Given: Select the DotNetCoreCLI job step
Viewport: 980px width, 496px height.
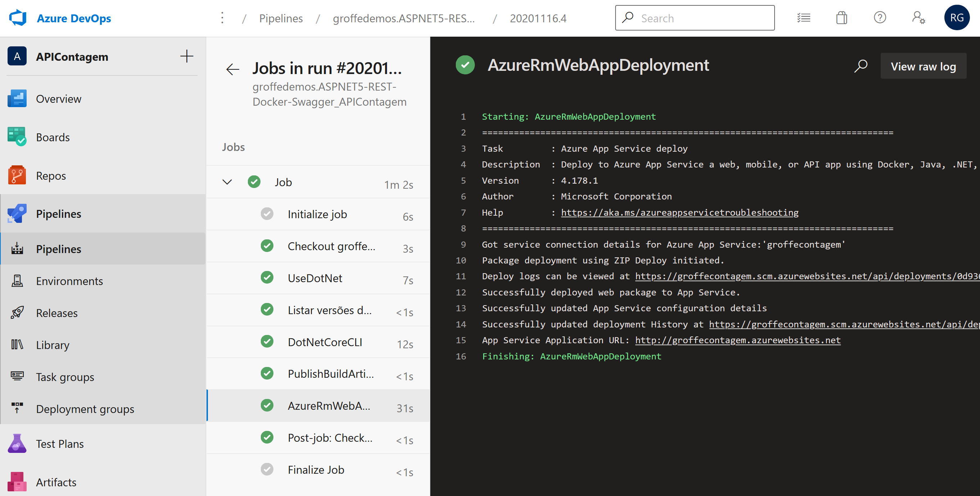Looking at the screenshot, I should [325, 342].
